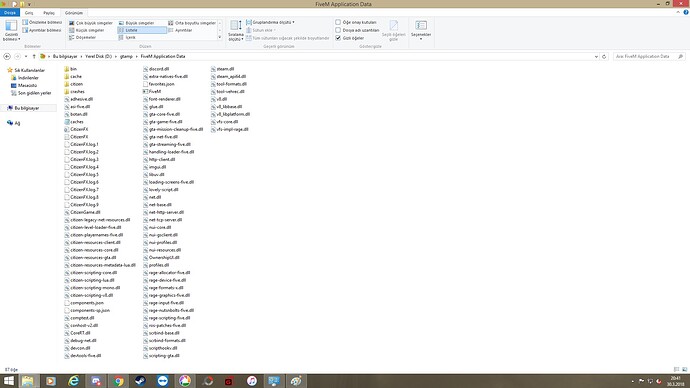The image size is (690, 388).
Task: Click the Windows Start button
Action: click(x=9, y=381)
